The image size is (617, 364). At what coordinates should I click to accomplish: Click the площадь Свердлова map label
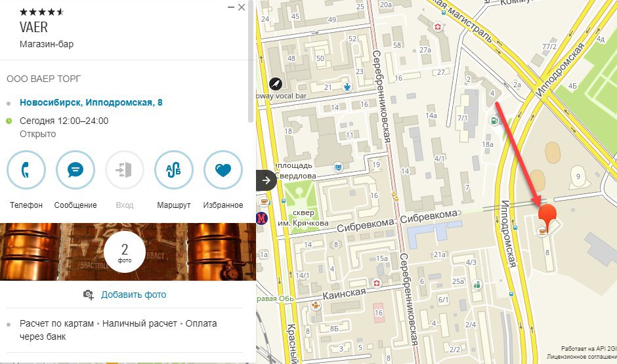(x=296, y=171)
